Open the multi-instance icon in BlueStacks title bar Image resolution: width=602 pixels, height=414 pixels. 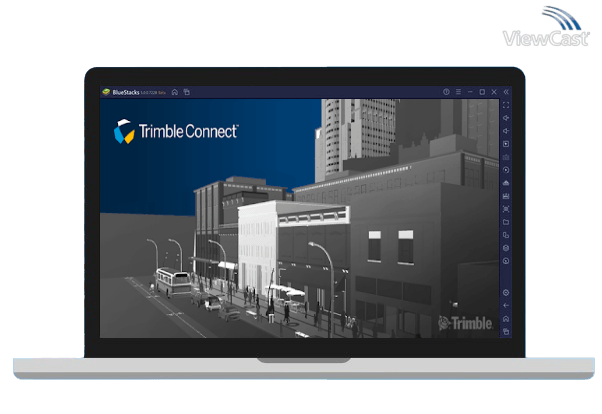187,92
